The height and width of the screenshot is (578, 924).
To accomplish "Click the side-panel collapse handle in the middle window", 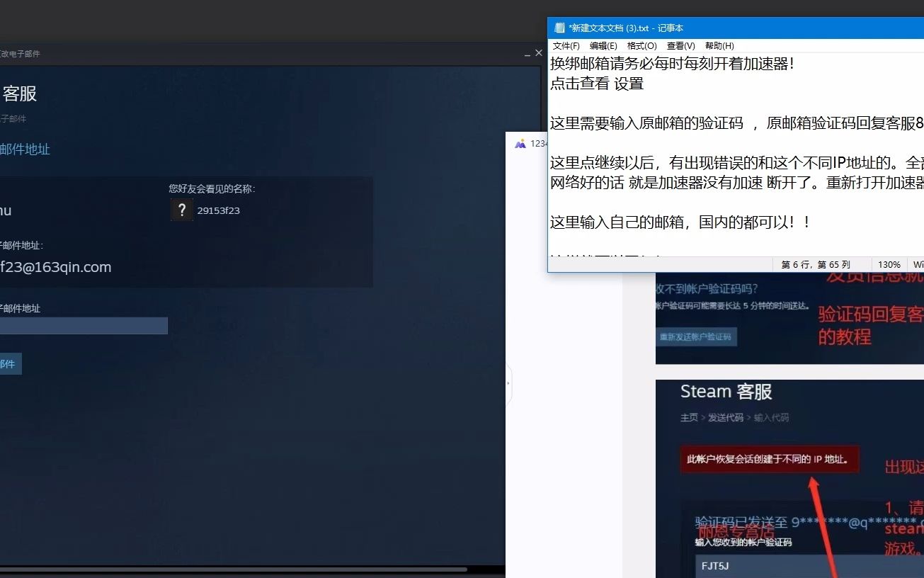I will [x=508, y=382].
